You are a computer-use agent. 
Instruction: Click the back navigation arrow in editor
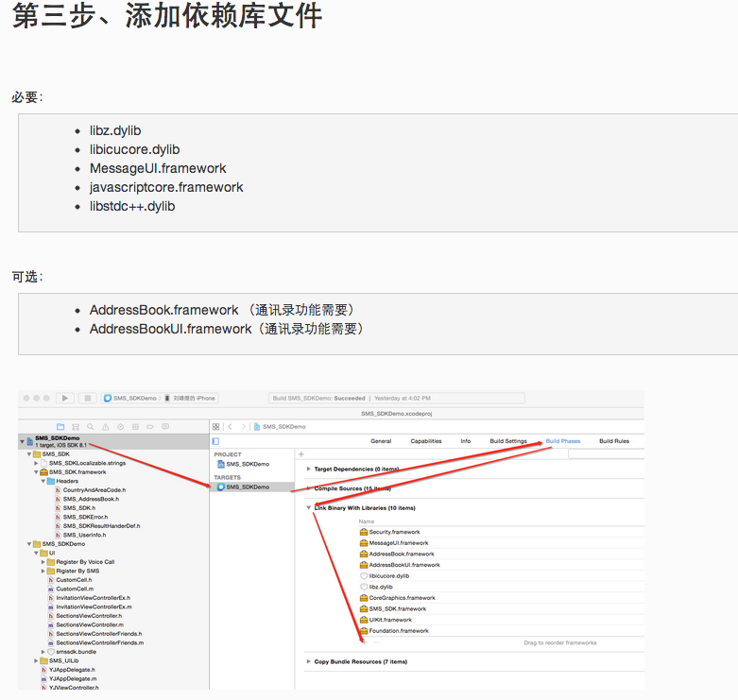(230, 427)
